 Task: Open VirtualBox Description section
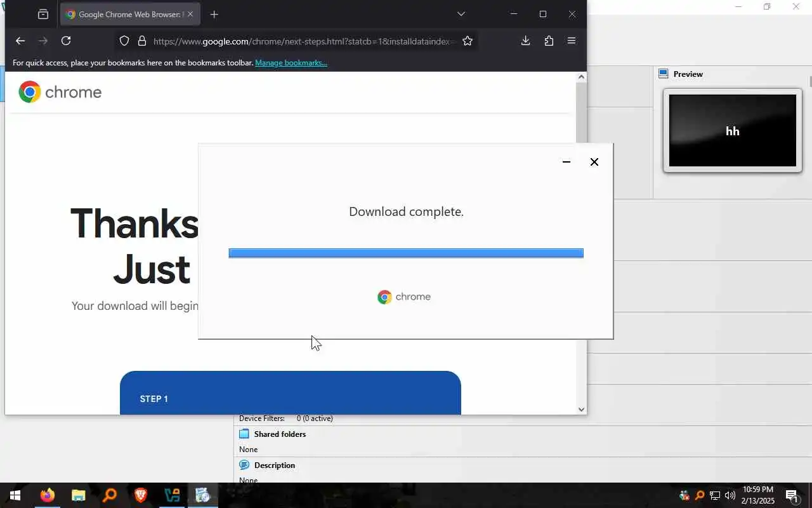pyautogui.click(x=275, y=465)
